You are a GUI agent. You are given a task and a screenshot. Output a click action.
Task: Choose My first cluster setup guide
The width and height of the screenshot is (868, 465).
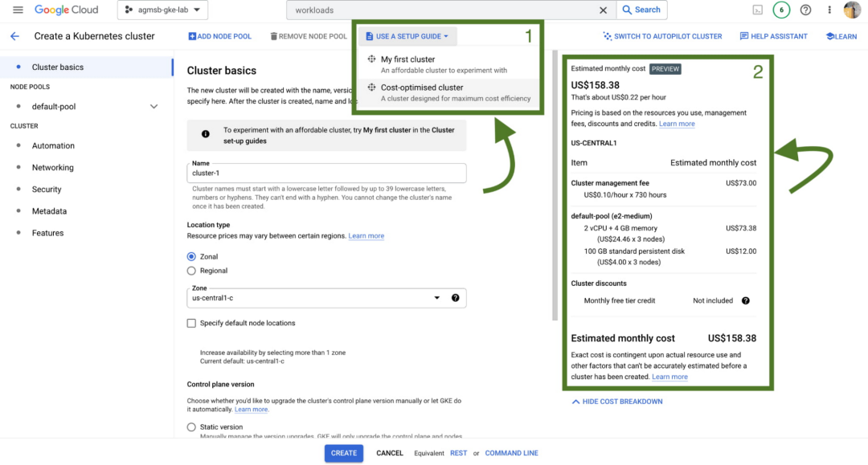coord(407,59)
